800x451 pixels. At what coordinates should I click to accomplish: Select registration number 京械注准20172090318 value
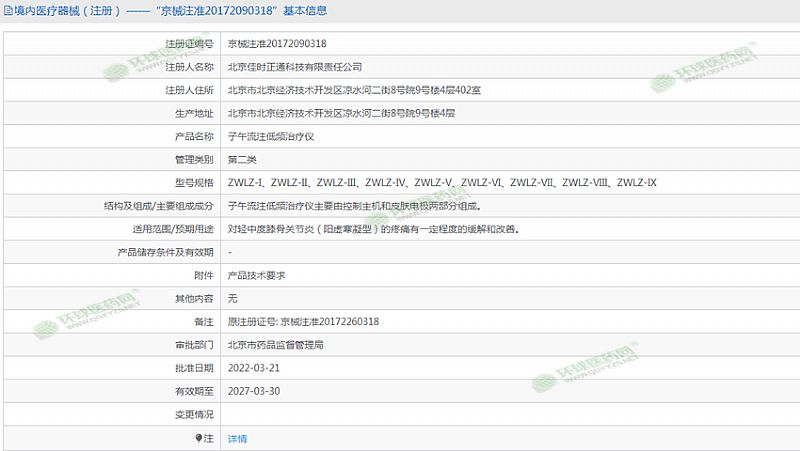pos(277,44)
